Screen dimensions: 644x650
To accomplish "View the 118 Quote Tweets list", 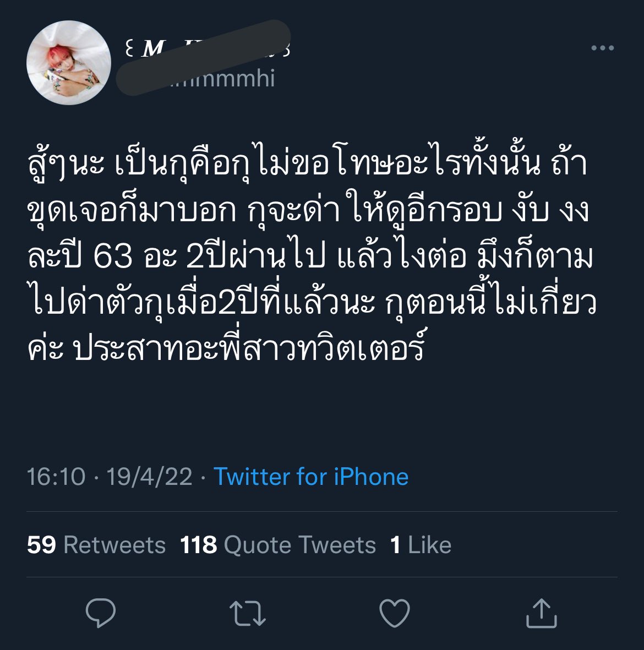I will [278, 545].
